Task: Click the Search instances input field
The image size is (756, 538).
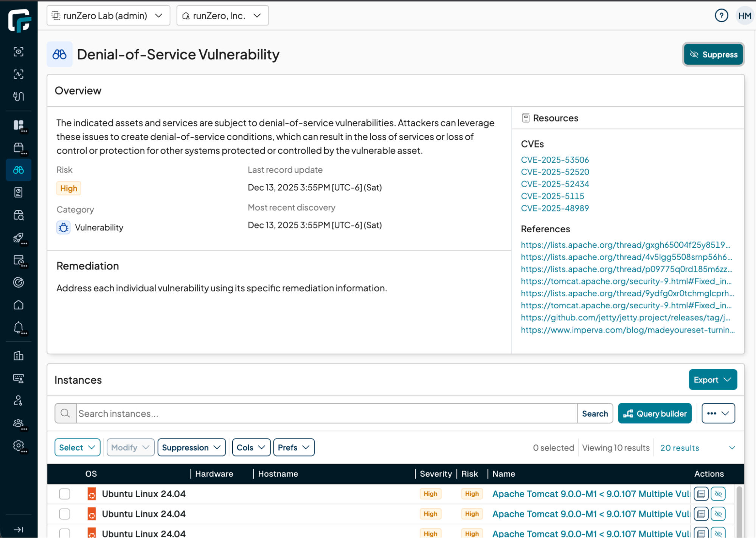Action: [326, 414]
